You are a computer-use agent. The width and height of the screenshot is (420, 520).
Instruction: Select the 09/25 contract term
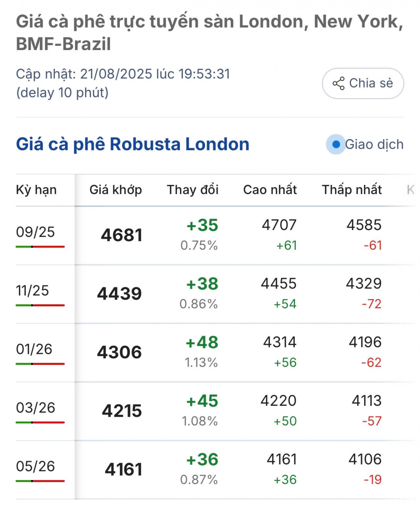[35, 232]
